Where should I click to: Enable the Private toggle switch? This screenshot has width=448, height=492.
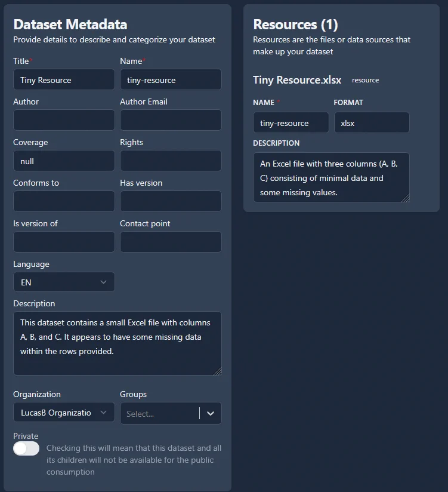tap(26, 448)
